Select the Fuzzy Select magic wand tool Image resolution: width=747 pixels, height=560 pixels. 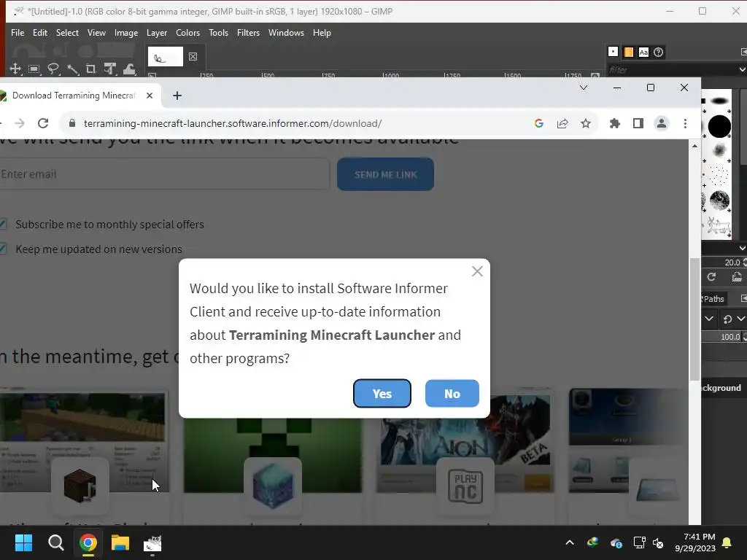(72, 69)
